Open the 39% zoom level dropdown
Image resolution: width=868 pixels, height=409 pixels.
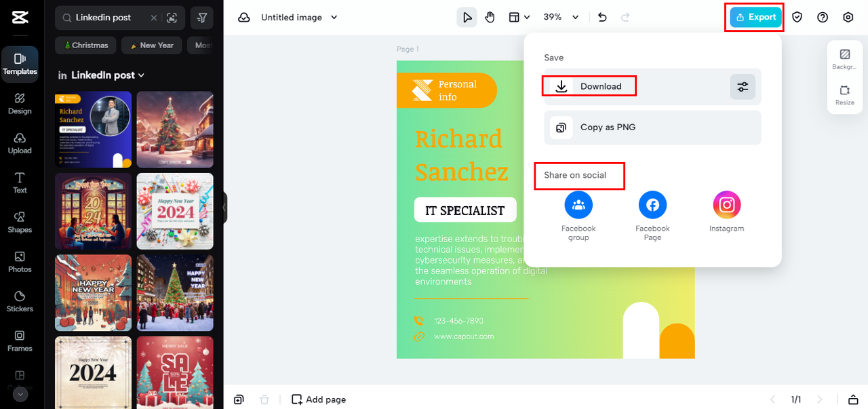coord(561,18)
